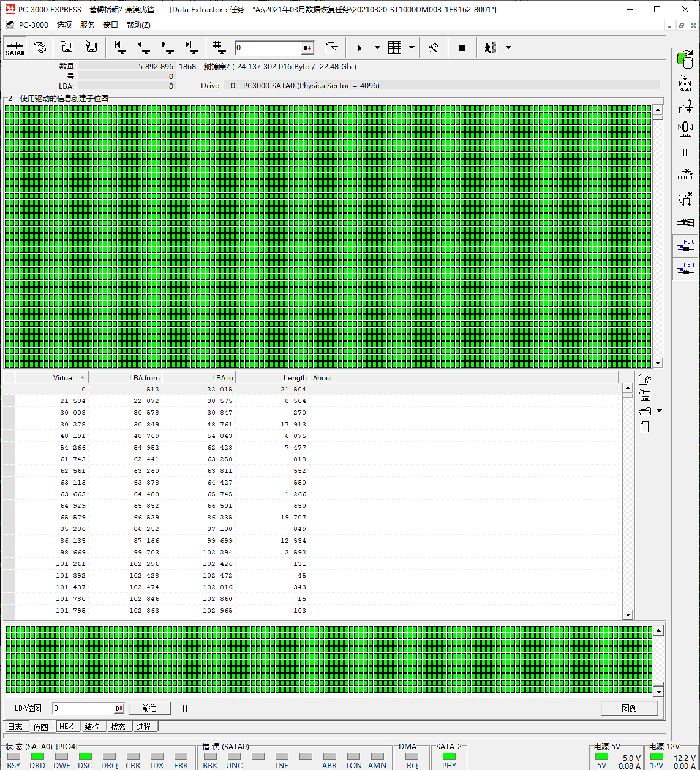The image size is (700, 770).
Task: Toggle the Hd 0 head button
Action: point(685,246)
